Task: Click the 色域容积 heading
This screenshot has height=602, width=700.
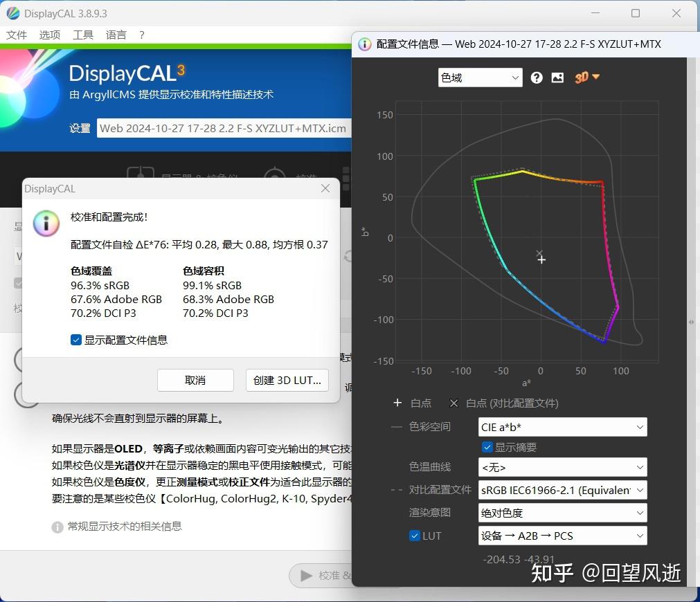Action: (x=204, y=271)
